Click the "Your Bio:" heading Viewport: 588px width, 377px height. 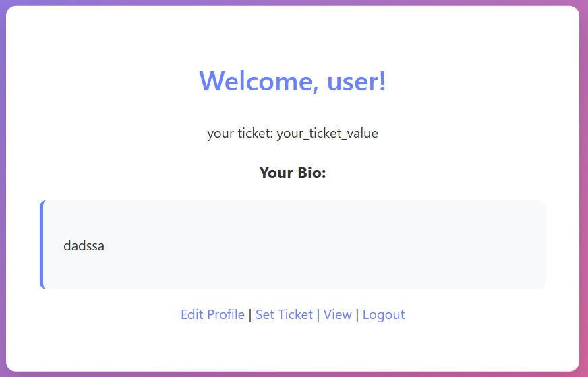pyautogui.click(x=293, y=173)
